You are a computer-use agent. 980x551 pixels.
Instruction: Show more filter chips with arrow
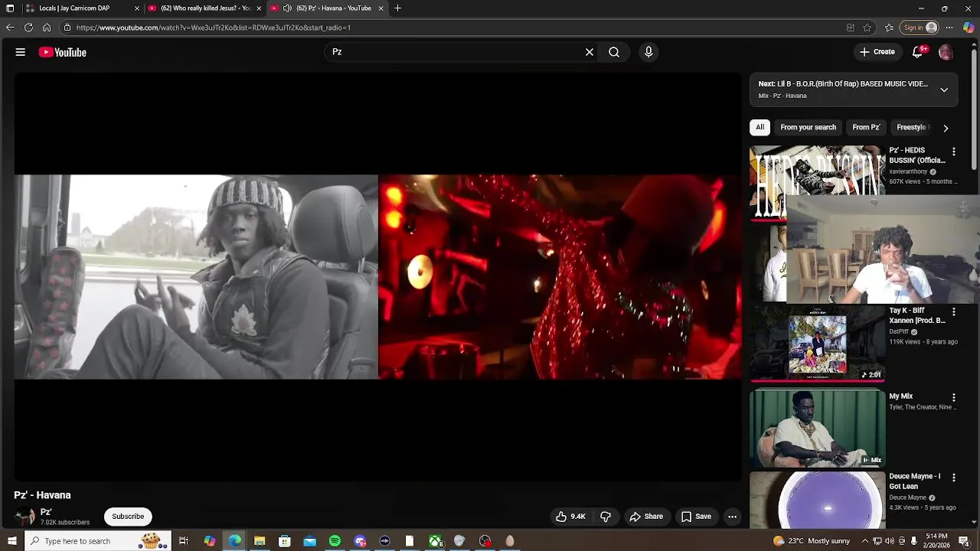pyautogui.click(x=946, y=128)
